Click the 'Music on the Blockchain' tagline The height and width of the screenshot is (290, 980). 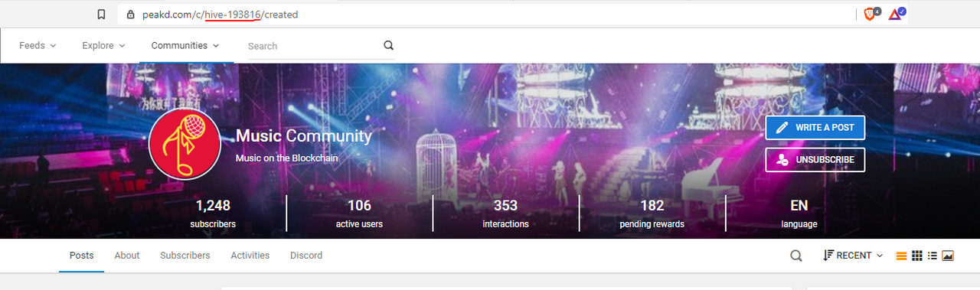(x=286, y=158)
